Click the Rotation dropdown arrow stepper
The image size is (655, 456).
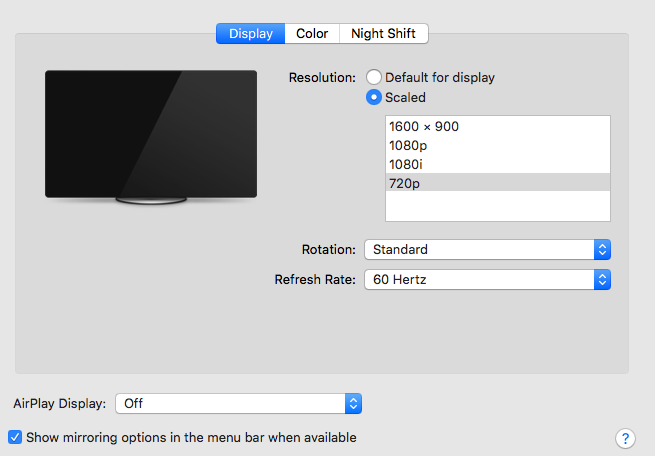pos(602,249)
